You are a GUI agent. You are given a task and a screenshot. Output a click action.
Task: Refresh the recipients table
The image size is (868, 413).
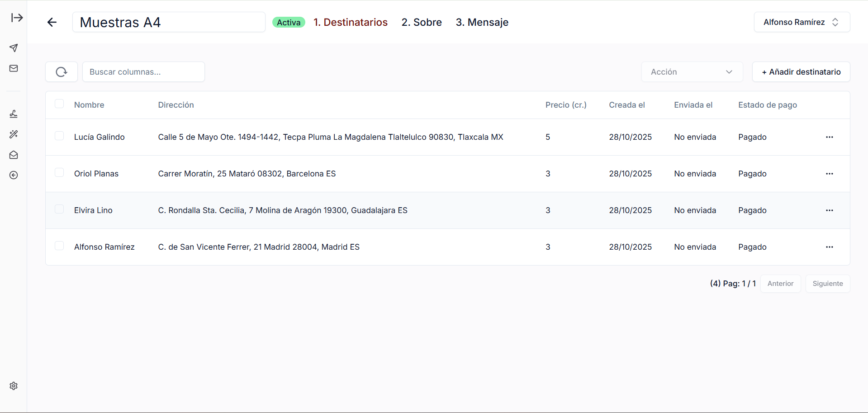[62, 72]
